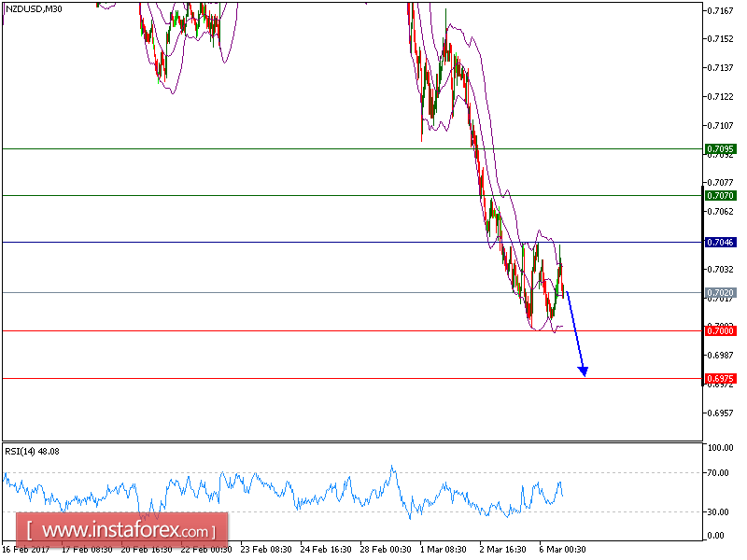Select the 30.00 RSI oversold level line
This screenshot has width=747, height=560.
pos(280,511)
